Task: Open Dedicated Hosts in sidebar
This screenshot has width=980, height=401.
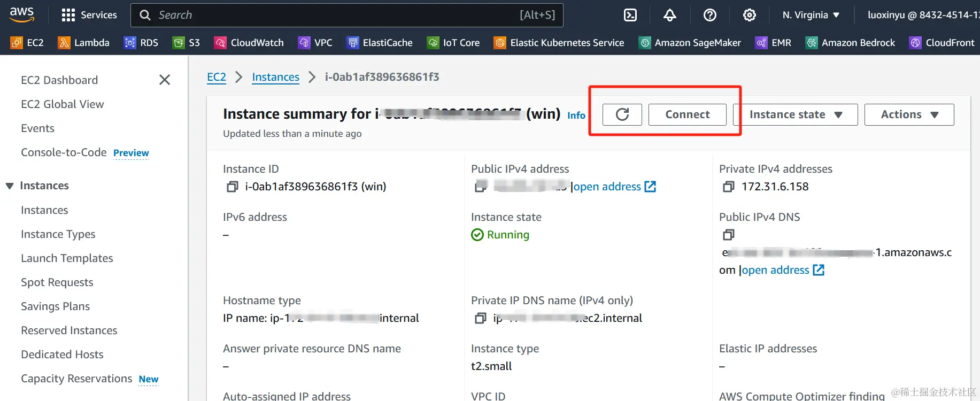Action: coord(62,354)
